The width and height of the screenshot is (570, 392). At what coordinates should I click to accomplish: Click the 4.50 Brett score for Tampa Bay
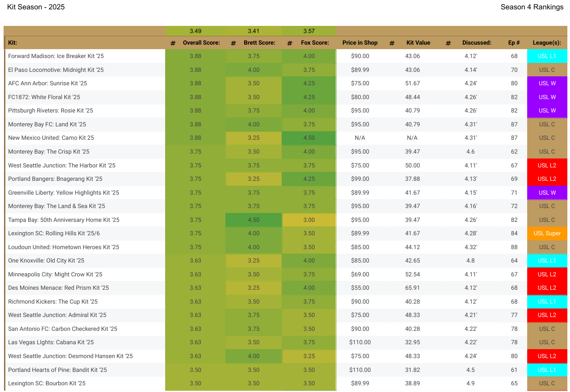point(254,220)
